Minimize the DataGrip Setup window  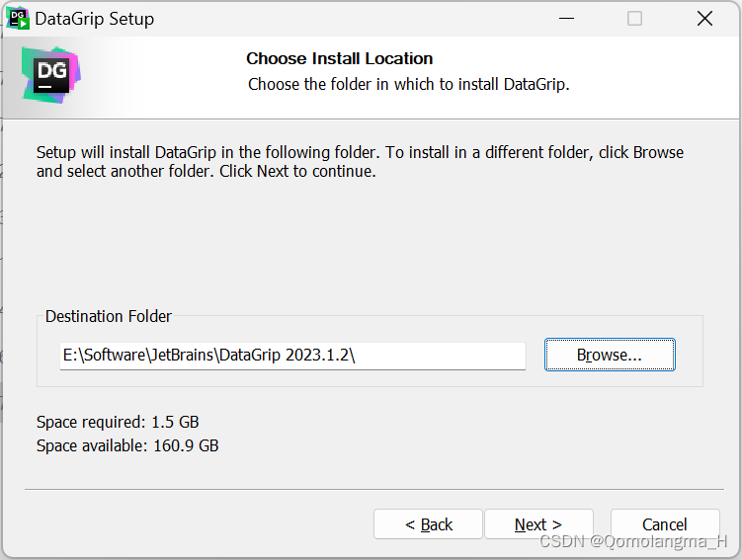(566, 19)
